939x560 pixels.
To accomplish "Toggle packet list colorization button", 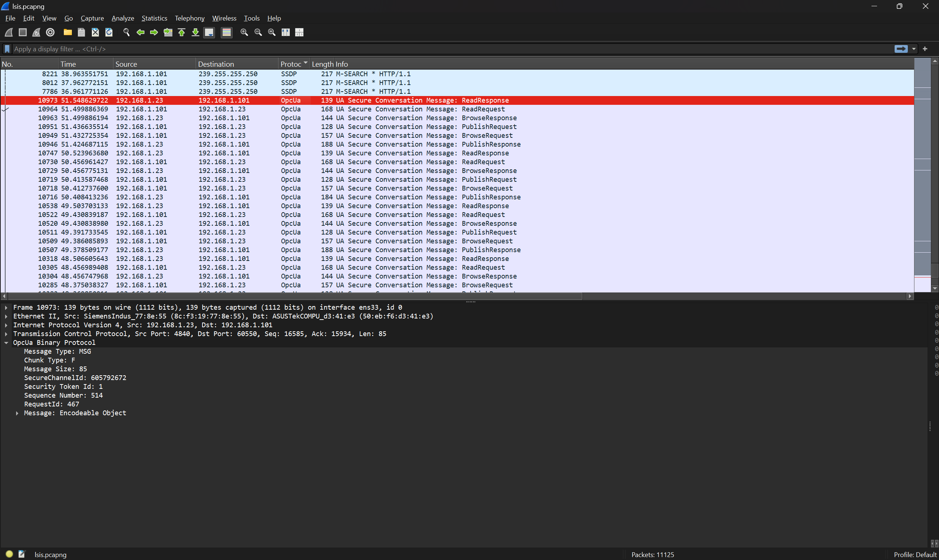I will (x=227, y=33).
